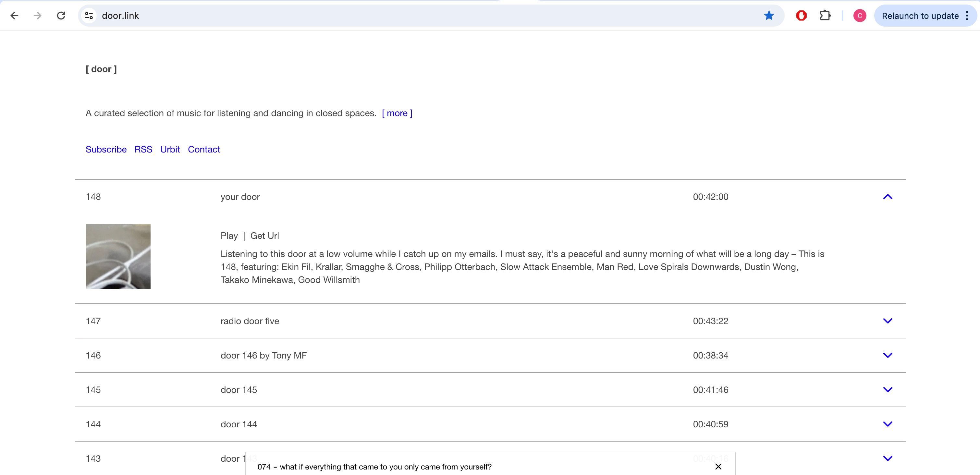980x475 pixels.
Task: Open the Urbit link
Action: 170,150
